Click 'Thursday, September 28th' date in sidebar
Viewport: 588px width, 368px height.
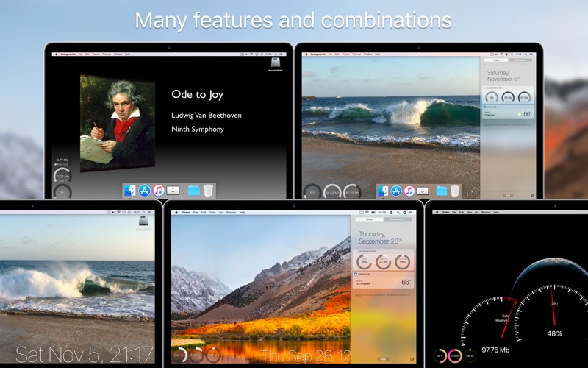380,237
